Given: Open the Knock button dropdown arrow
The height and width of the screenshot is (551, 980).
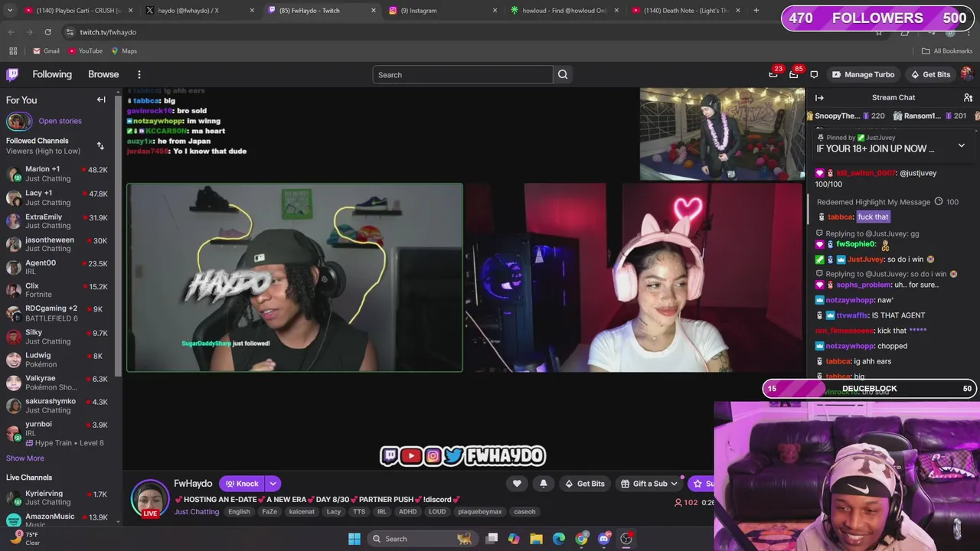Looking at the screenshot, I should click(273, 484).
